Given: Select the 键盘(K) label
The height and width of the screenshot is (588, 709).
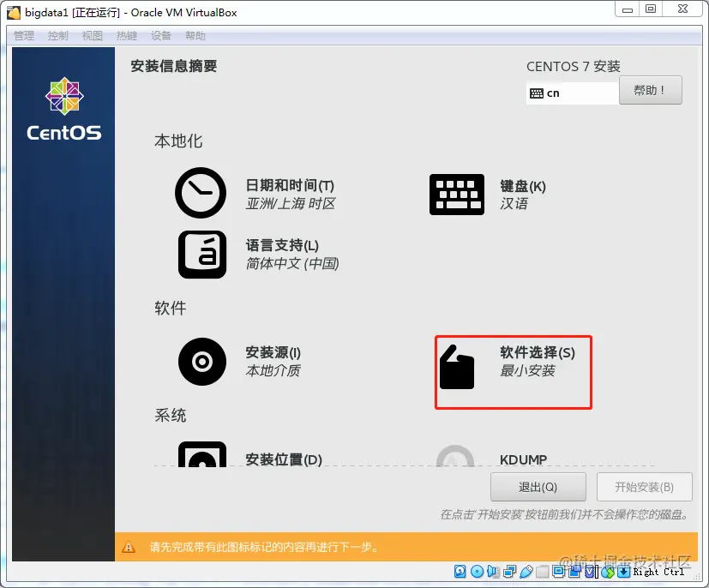Looking at the screenshot, I should tap(523, 186).
